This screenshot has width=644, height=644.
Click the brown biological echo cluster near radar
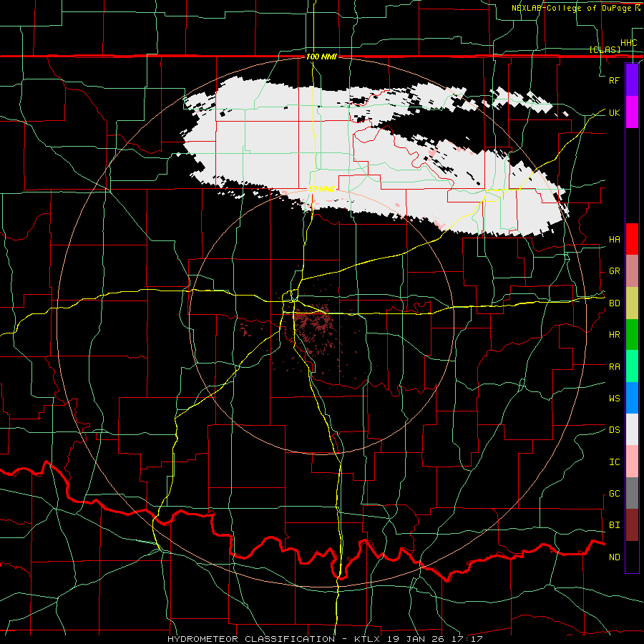(317, 328)
